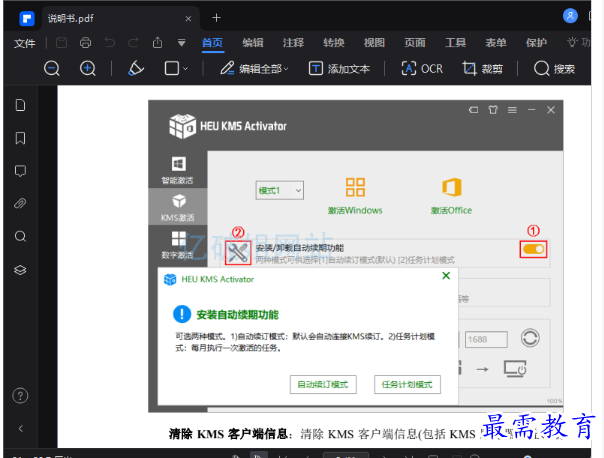
Task: Click the zoom out magnifier
Action: click(x=52, y=69)
